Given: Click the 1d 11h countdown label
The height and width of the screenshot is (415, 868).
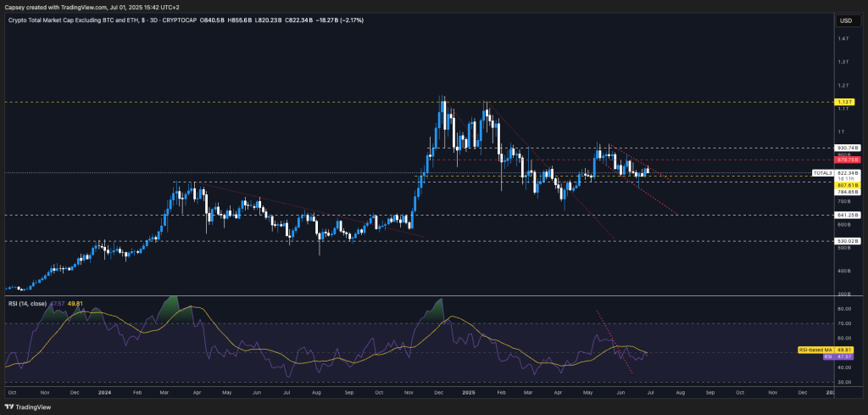Looking at the screenshot, I should click(847, 179).
